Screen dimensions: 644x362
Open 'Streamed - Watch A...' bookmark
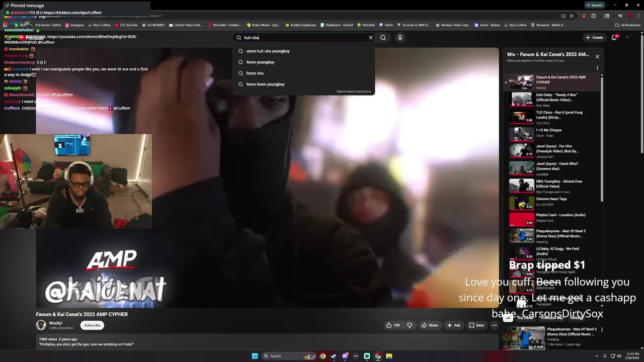[548, 25]
